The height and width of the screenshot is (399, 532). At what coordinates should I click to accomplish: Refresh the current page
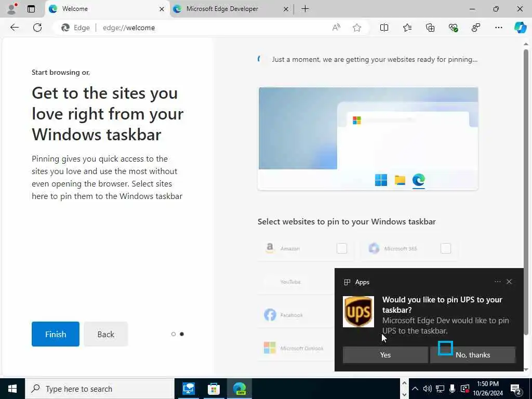[x=37, y=28]
